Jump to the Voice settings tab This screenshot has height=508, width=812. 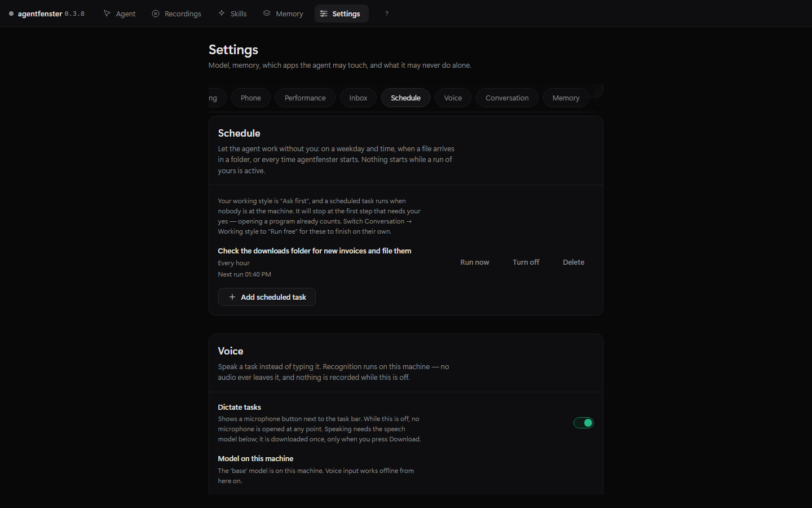[453, 98]
